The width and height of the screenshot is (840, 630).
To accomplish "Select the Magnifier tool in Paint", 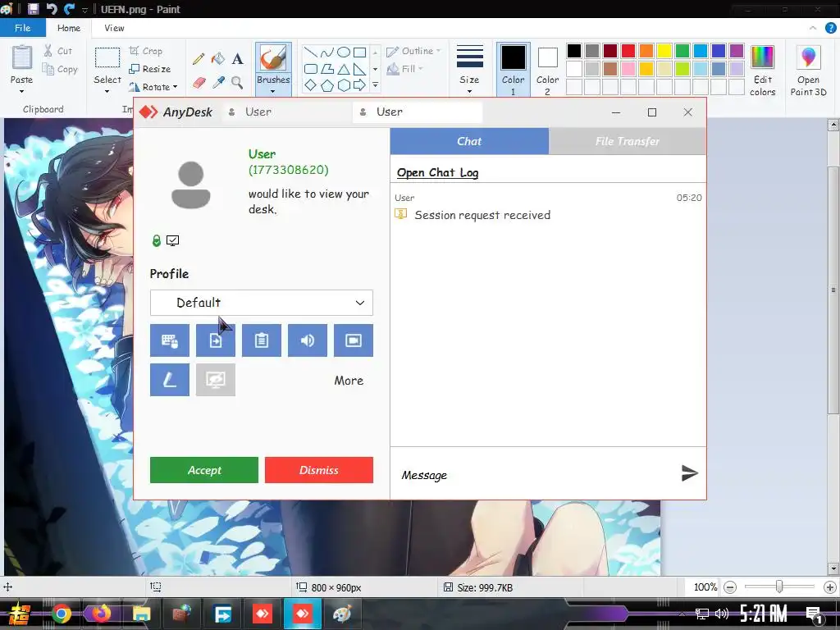I will [x=237, y=83].
